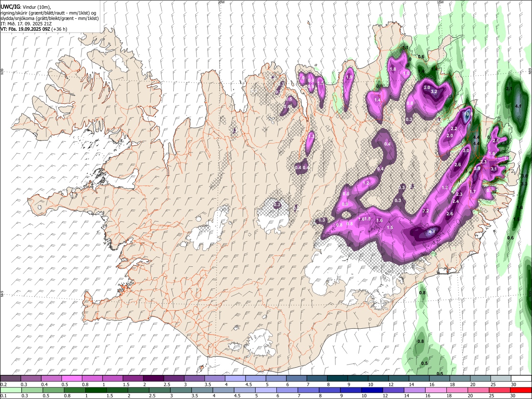Select the "2.1" rain value offshore east

tap(509, 89)
